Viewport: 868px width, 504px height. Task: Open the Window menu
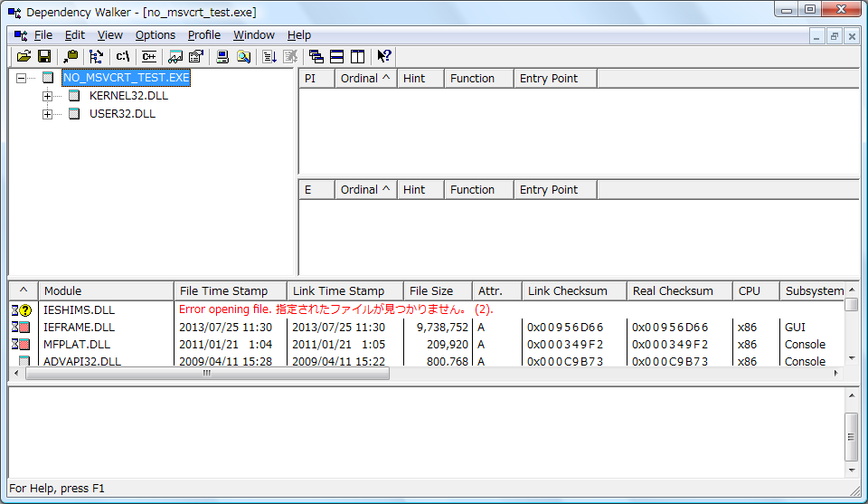click(254, 35)
